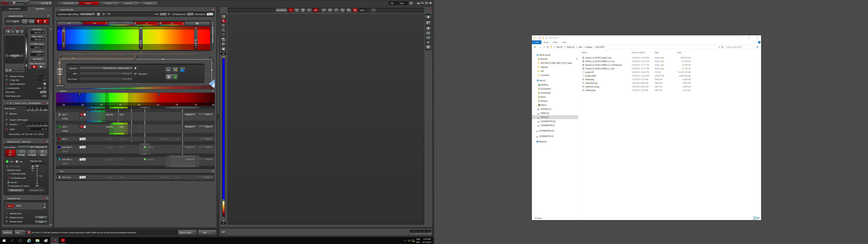Uncheck the Use AFC checkbox

click(x=8, y=182)
